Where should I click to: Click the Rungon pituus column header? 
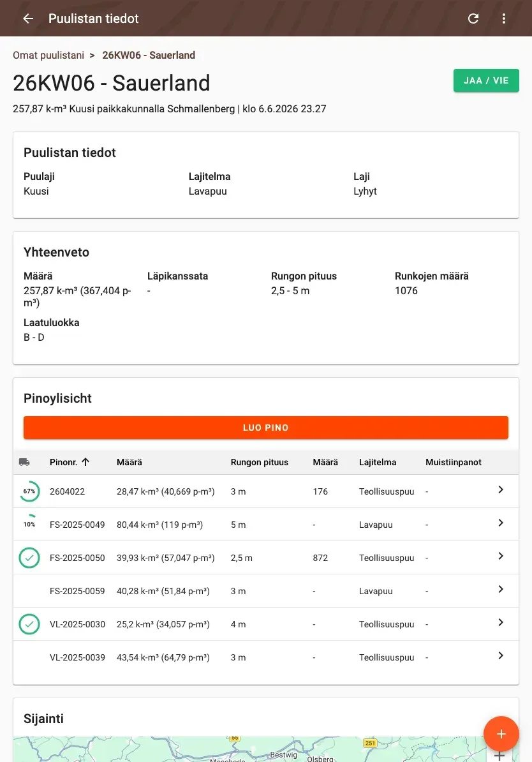(x=260, y=462)
